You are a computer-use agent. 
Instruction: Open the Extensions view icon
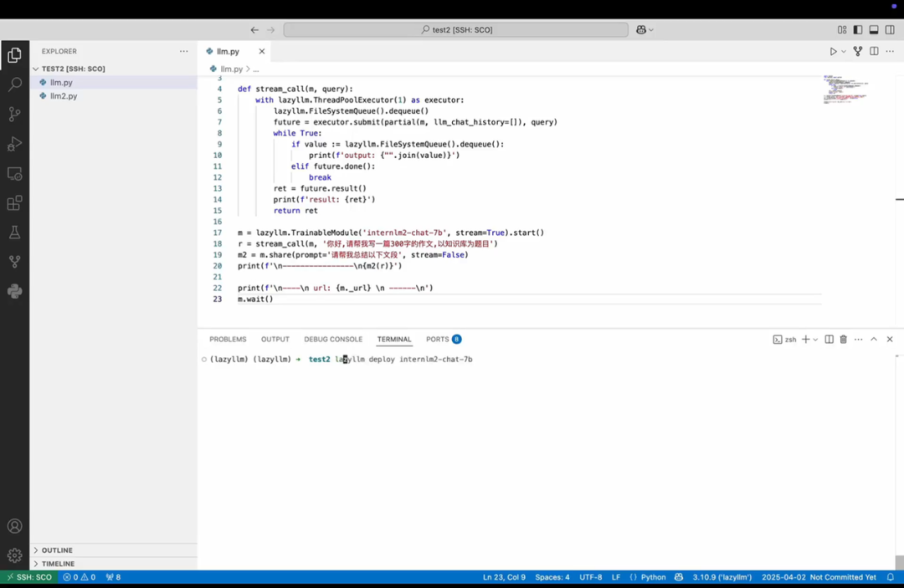pyautogui.click(x=14, y=202)
